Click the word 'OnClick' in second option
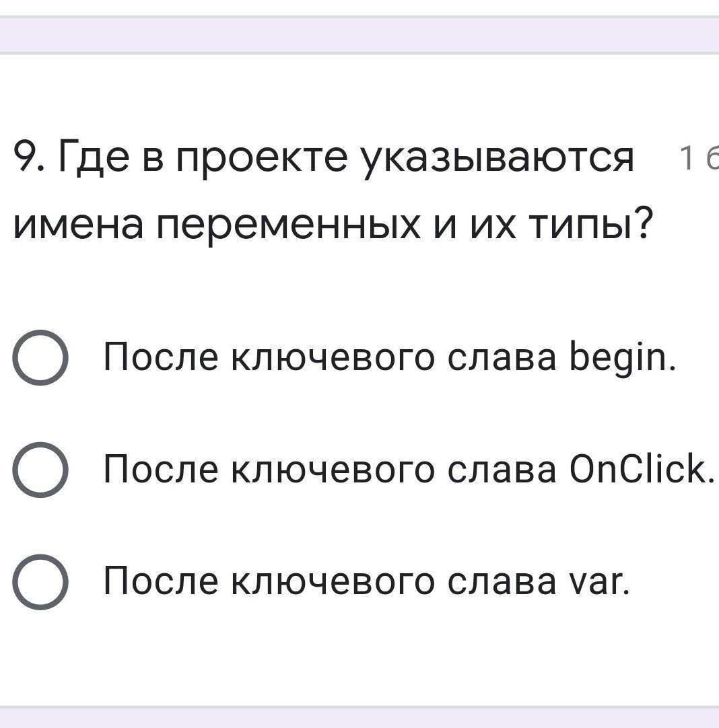The image size is (719, 728). coord(641,470)
